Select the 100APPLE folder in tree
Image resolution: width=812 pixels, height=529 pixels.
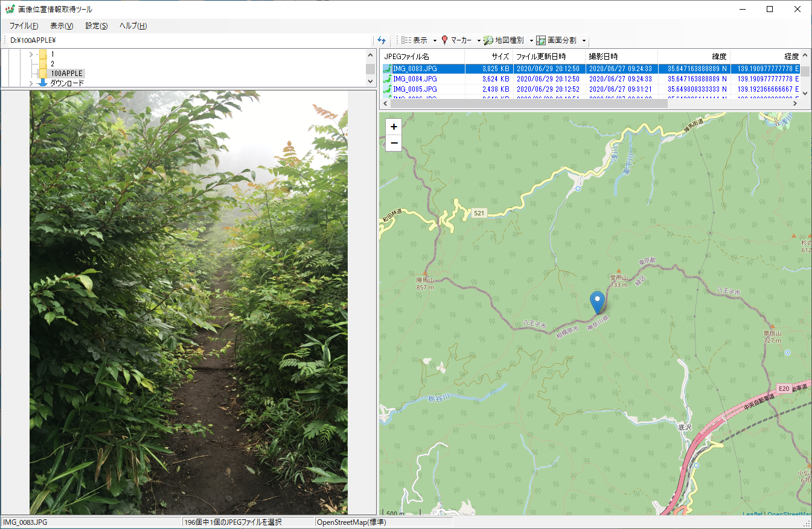[x=66, y=73]
